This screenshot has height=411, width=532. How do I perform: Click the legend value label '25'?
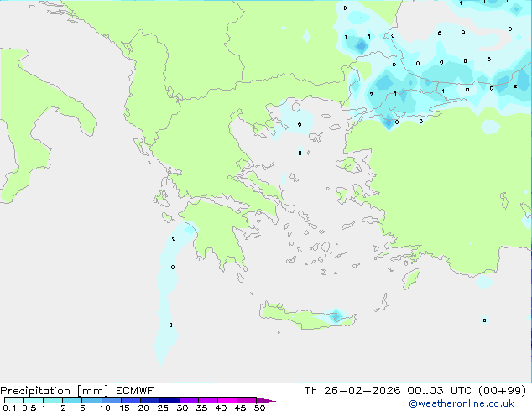pyautogui.click(x=163, y=408)
